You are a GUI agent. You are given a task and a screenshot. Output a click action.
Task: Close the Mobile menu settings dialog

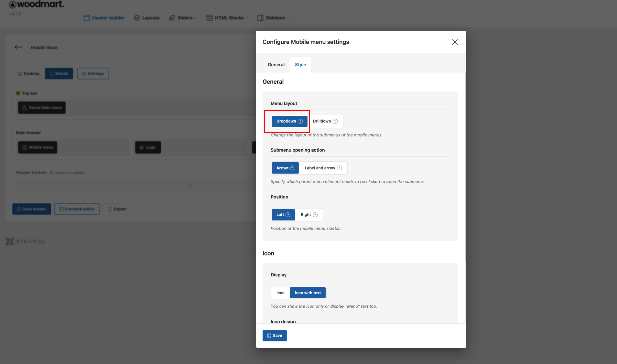[455, 42]
